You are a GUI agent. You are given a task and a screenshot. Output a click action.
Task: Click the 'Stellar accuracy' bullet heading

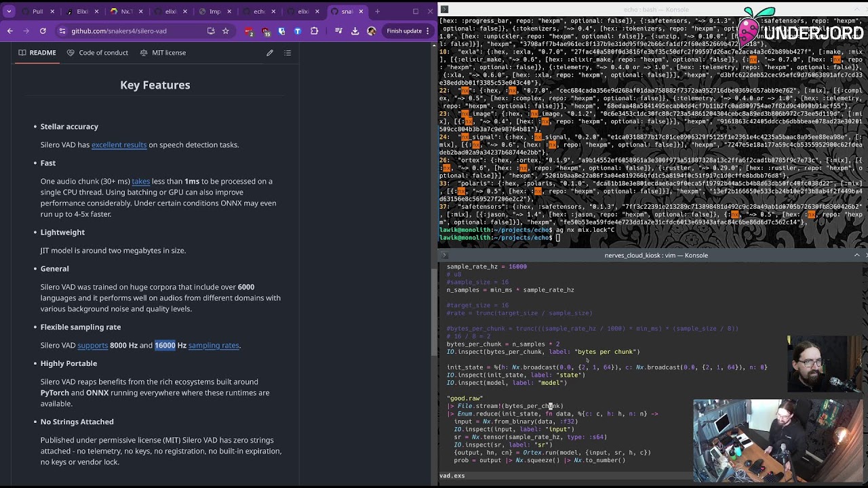[x=69, y=126]
